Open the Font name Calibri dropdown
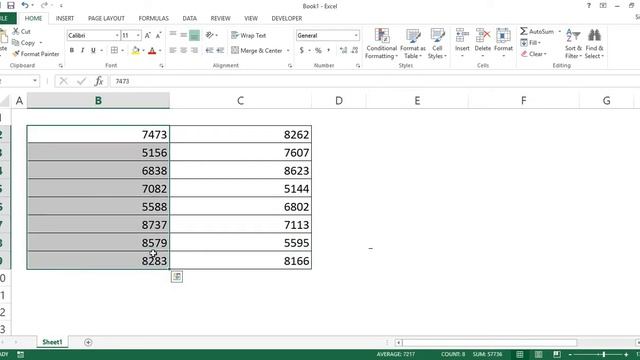Image resolution: width=640 pixels, height=360 pixels. pyautogui.click(x=117, y=36)
